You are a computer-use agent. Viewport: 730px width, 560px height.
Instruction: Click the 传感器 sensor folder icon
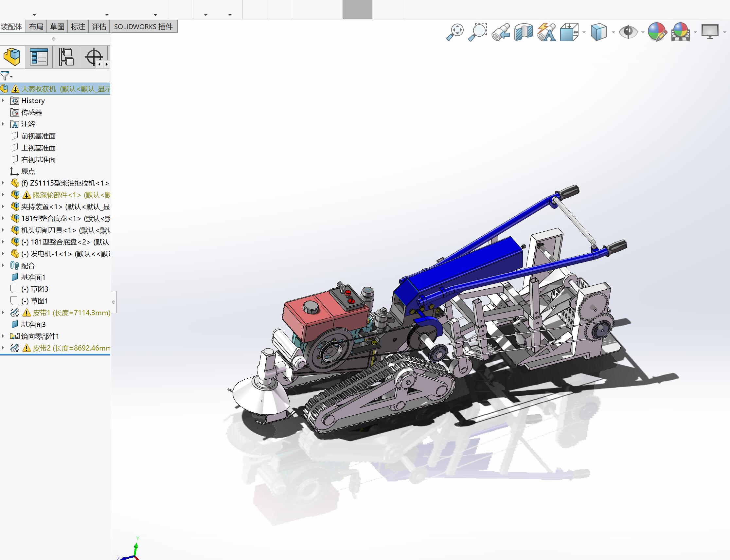(x=15, y=113)
